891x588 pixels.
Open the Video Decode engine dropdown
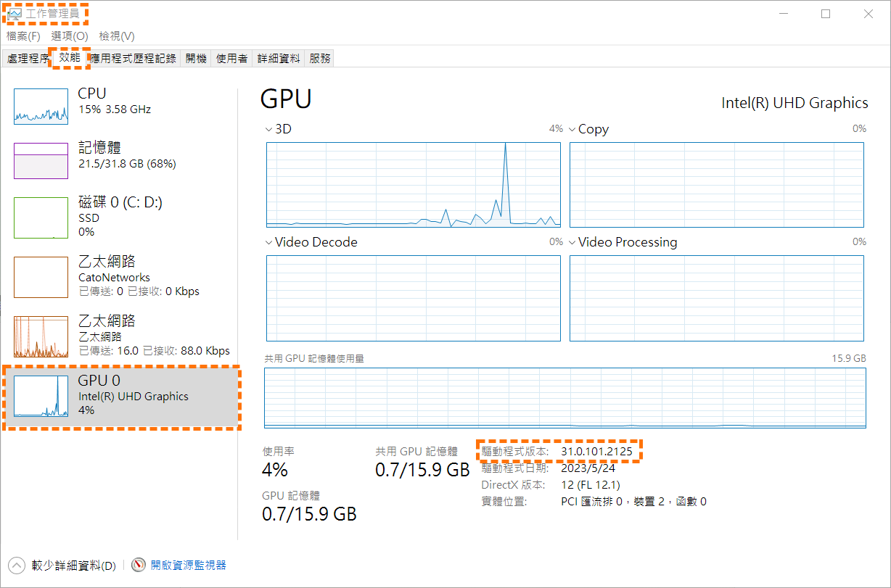coord(270,242)
